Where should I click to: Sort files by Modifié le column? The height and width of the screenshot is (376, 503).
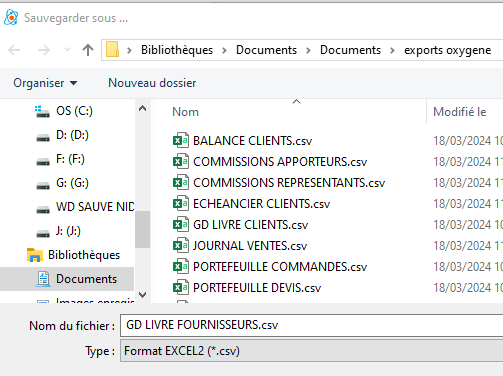459,112
